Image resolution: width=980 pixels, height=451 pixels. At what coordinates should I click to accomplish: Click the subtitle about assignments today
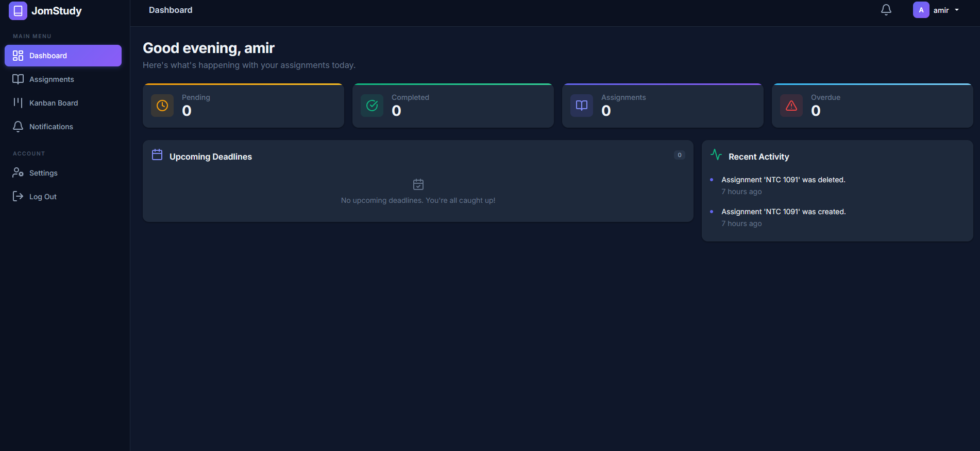[x=249, y=65]
